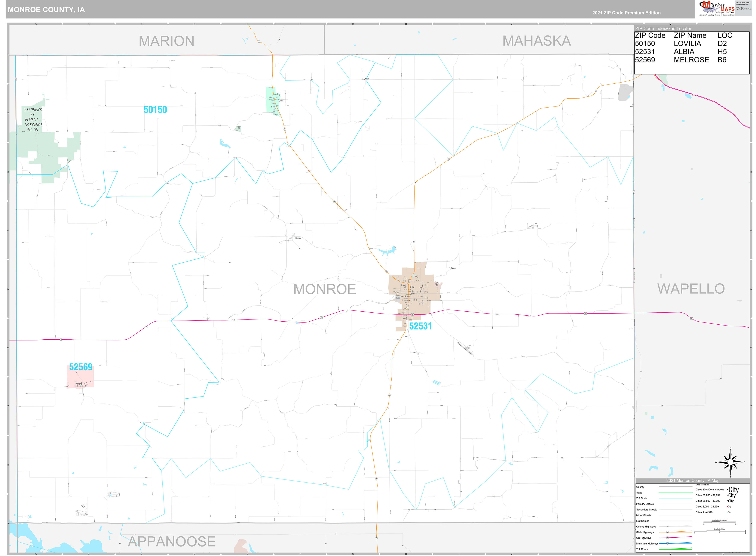This screenshot has height=556, width=756.
Task: Expand the Cities and Towns legend section
Action: 703,485
